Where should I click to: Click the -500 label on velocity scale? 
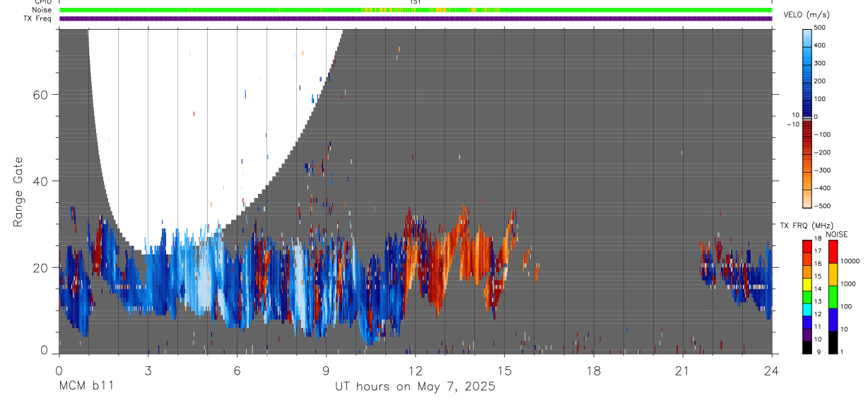pyautogui.click(x=823, y=206)
